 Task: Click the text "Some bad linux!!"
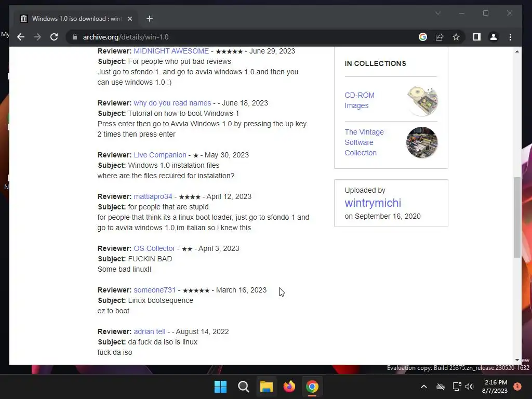click(x=125, y=269)
